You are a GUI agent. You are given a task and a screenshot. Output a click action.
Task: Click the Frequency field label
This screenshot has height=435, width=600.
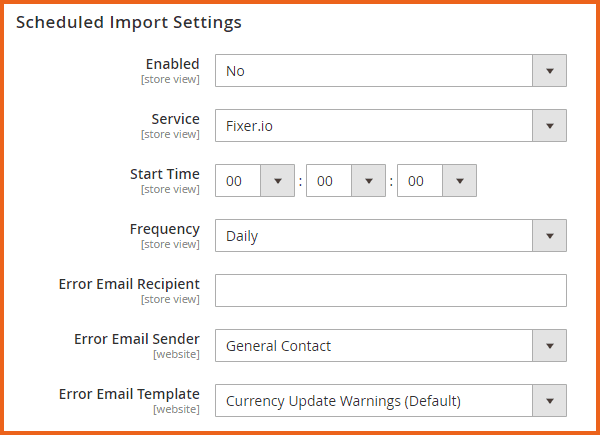click(x=165, y=229)
